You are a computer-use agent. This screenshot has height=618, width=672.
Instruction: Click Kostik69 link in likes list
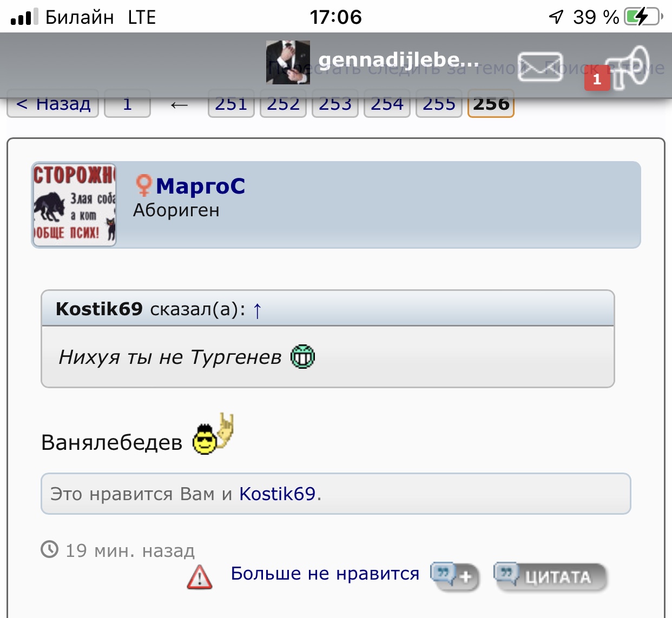pyautogui.click(x=277, y=494)
